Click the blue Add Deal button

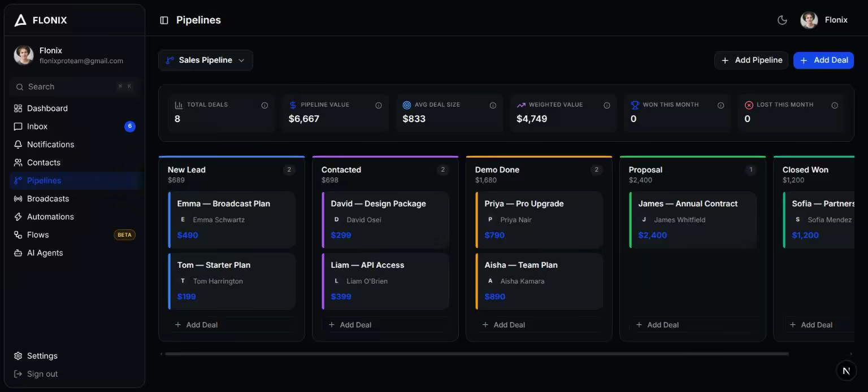[823, 60]
